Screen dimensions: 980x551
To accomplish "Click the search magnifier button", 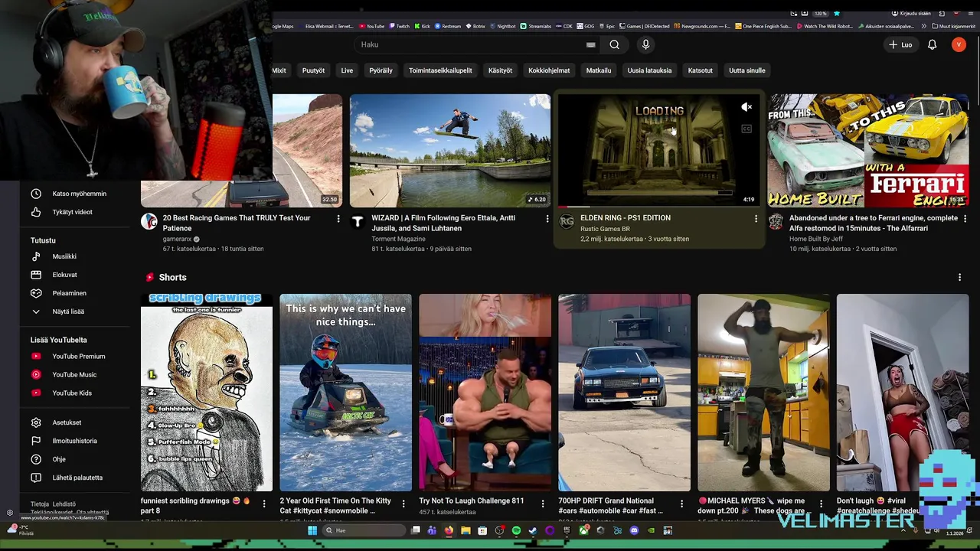I will (x=614, y=44).
